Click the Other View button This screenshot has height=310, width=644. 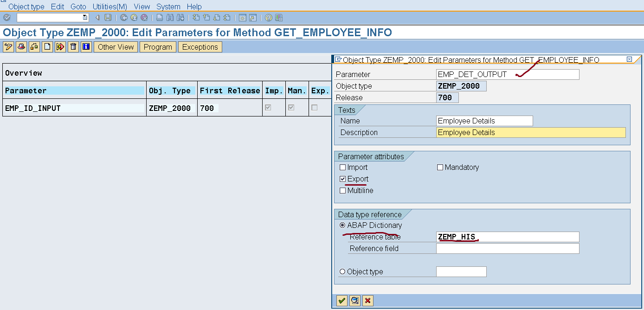[x=116, y=47]
